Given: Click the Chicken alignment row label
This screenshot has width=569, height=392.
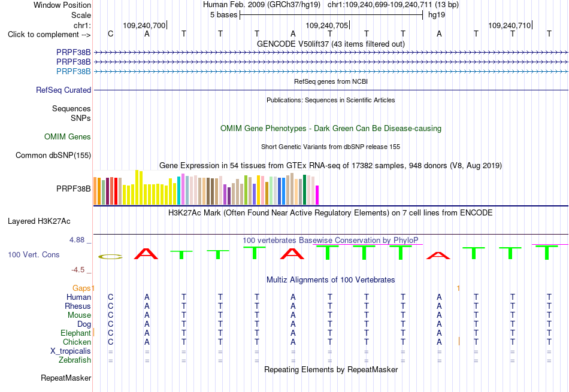Looking at the screenshot, I should point(77,342).
